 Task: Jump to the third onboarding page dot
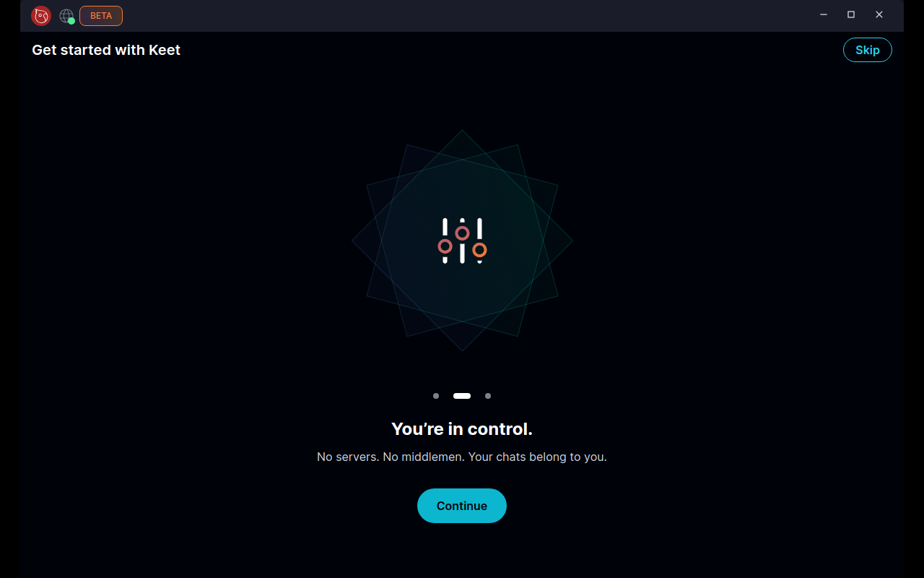coord(488,396)
